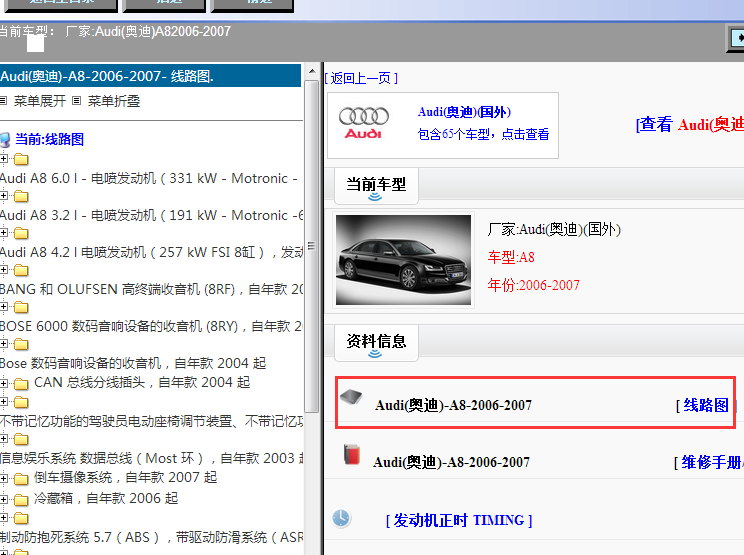This screenshot has width=744, height=555.
Task: Expand the 冷藏箱 tree node
Action: tap(4, 500)
